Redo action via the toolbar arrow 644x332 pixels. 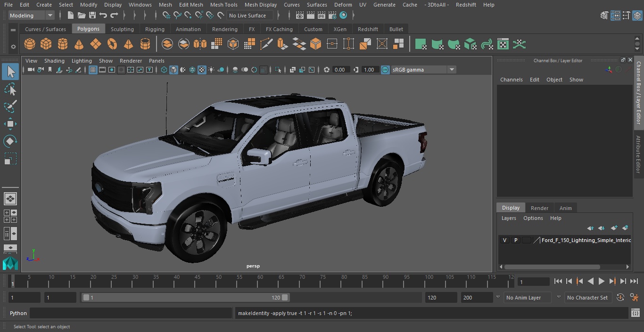[114, 16]
